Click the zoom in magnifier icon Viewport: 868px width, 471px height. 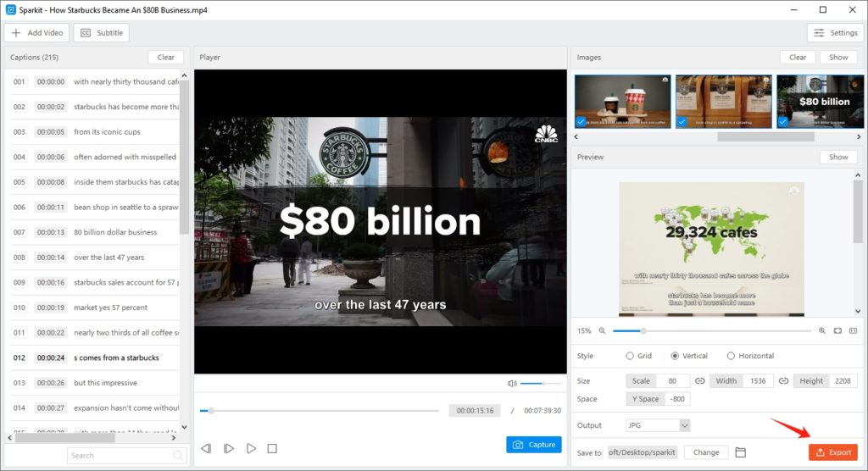pos(822,330)
